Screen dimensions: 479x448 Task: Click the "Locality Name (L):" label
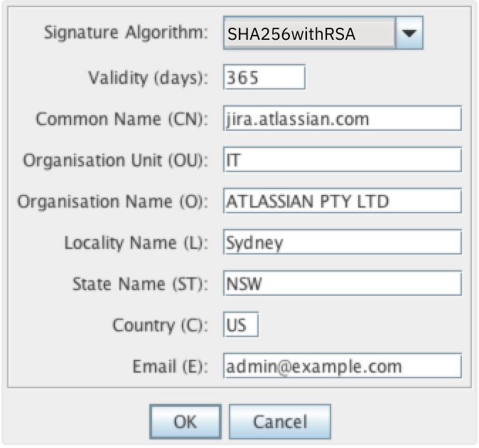(136, 242)
